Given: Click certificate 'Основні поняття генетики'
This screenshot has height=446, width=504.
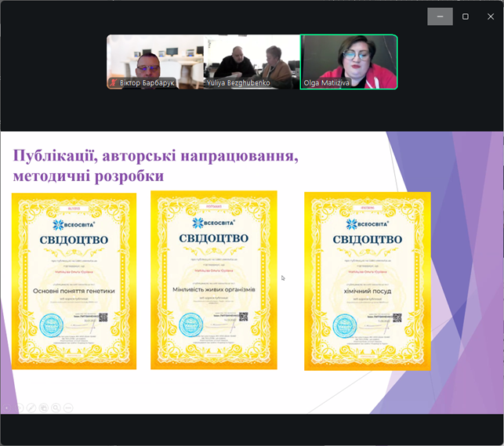Looking at the screenshot, I should click(74, 281).
